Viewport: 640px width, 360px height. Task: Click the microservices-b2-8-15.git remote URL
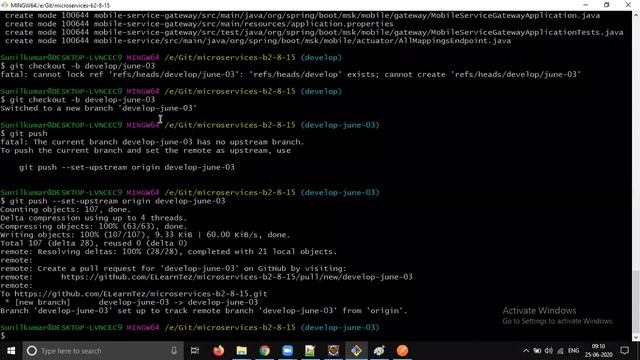click(x=141, y=294)
